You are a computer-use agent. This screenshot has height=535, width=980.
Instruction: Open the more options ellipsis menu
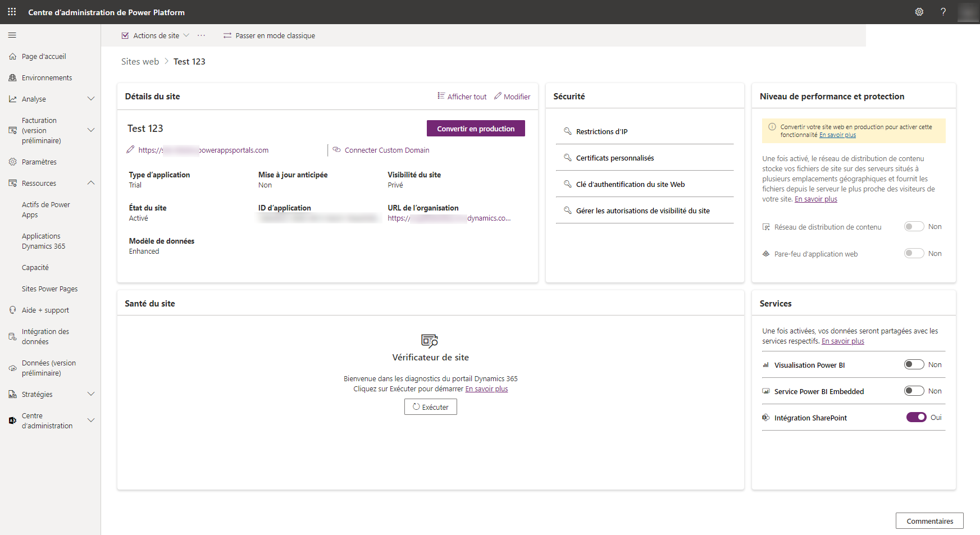201,35
